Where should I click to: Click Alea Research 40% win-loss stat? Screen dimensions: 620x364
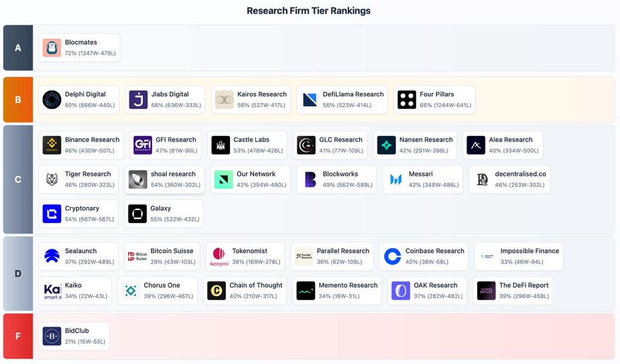(514, 151)
